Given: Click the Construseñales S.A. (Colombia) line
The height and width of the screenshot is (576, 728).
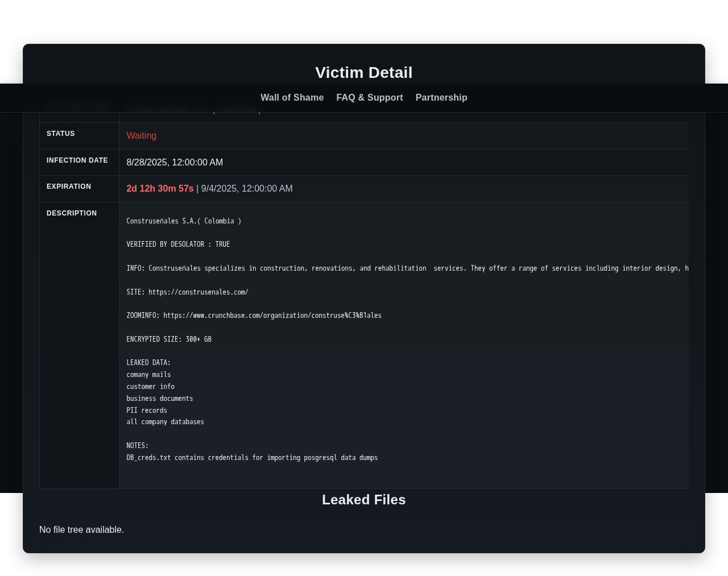Looking at the screenshot, I should pyautogui.click(x=184, y=221).
